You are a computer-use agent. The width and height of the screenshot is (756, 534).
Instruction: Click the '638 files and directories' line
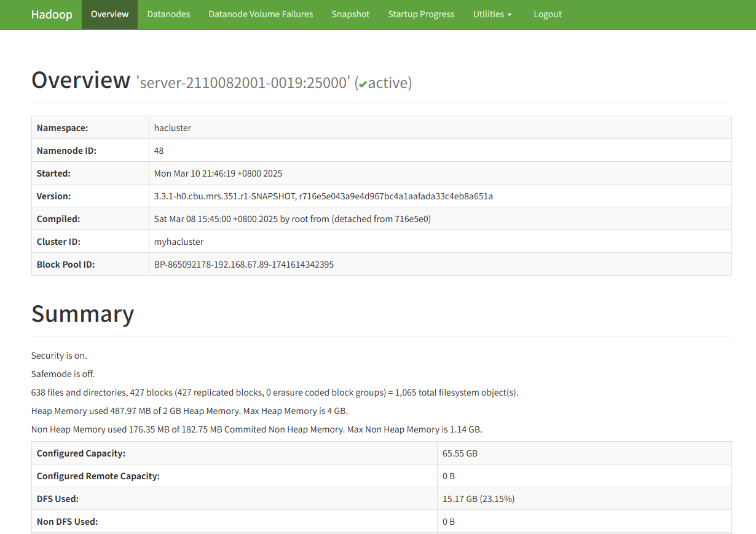(x=275, y=393)
